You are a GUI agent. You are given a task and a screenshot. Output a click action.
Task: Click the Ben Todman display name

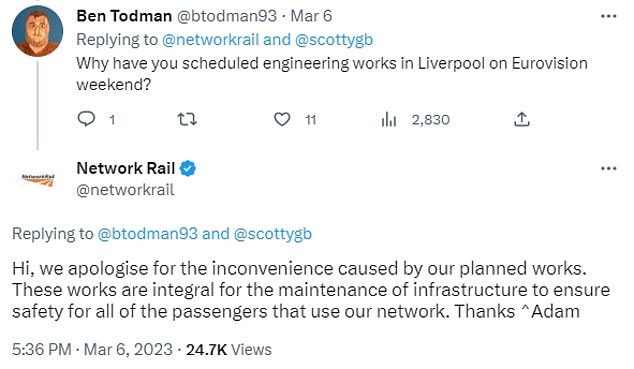pos(124,16)
